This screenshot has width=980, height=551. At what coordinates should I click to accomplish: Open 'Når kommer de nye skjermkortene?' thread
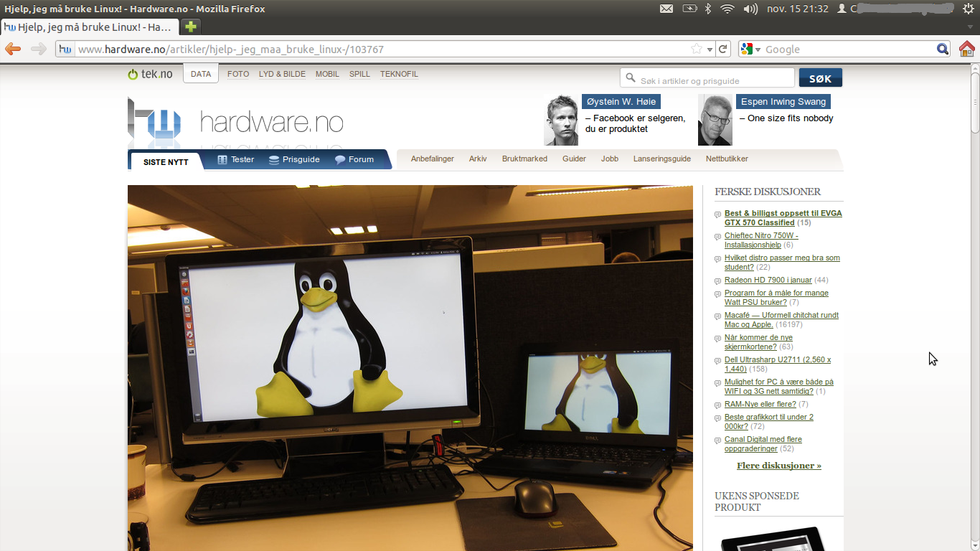[758, 342]
